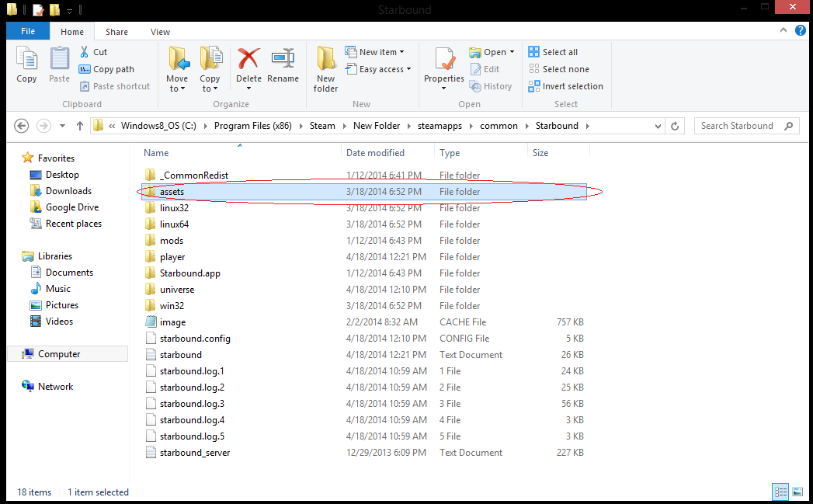Sort by the Type column header
This screenshot has width=813, height=504.
(x=450, y=153)
